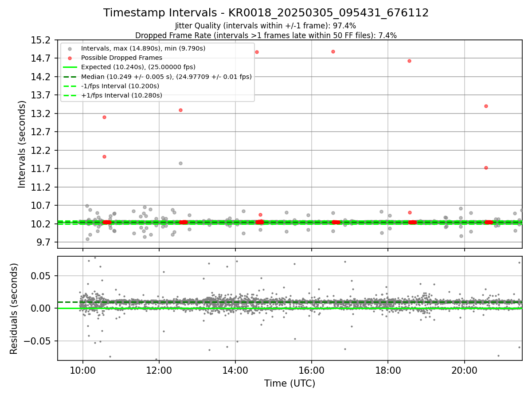The height and width of the screenshot is (399, 532).
Task: Click y-axis tick label "10.7"
Action: 41,205
